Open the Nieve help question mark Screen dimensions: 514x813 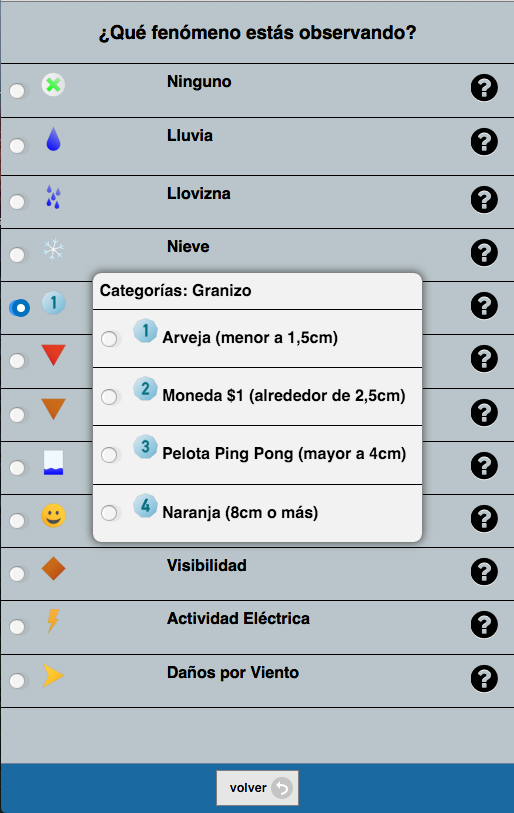484,253
